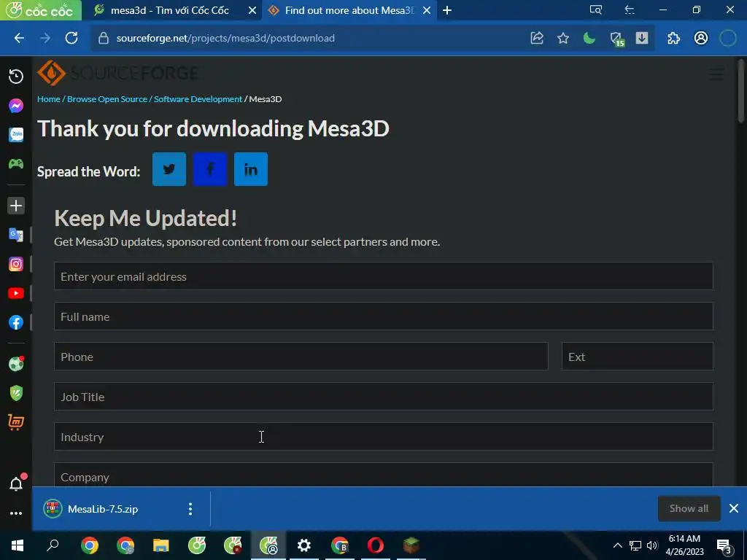
Task: Open notifications bell in sidebar
Action: coord(16,484)
